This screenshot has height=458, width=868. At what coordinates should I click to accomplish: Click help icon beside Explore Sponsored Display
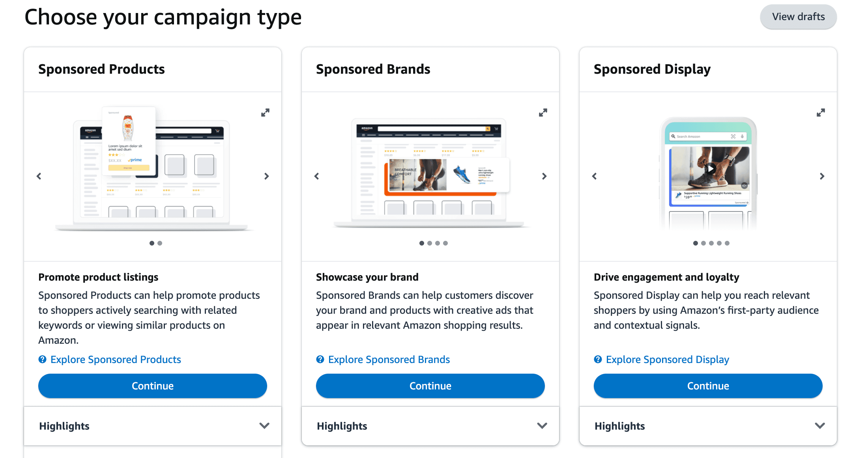(598, 359)
